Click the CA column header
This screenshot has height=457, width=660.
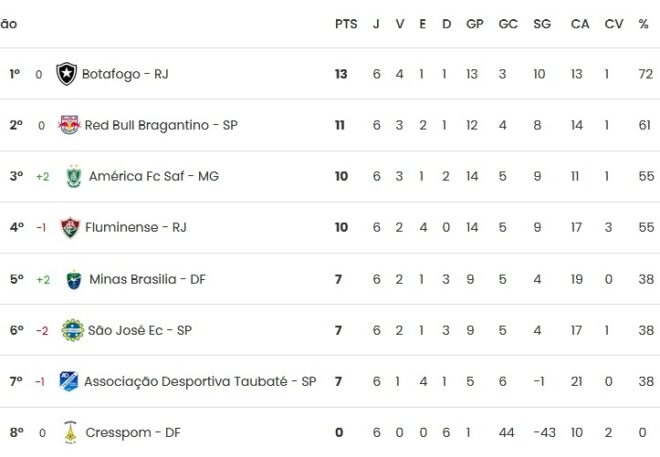(580, 23)
